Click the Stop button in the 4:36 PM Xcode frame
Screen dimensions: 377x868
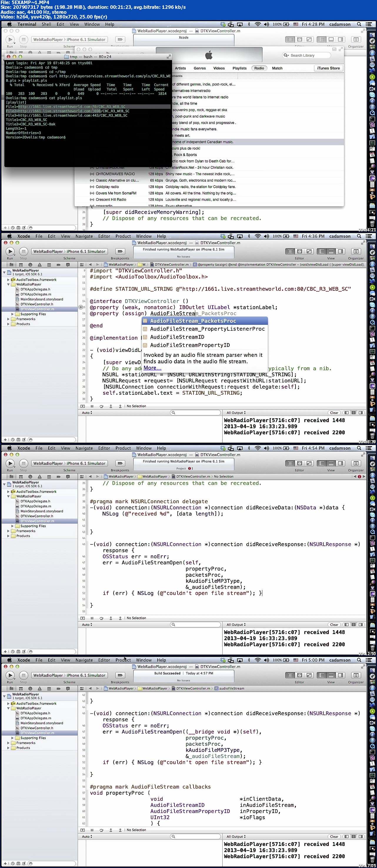[23, 251]
